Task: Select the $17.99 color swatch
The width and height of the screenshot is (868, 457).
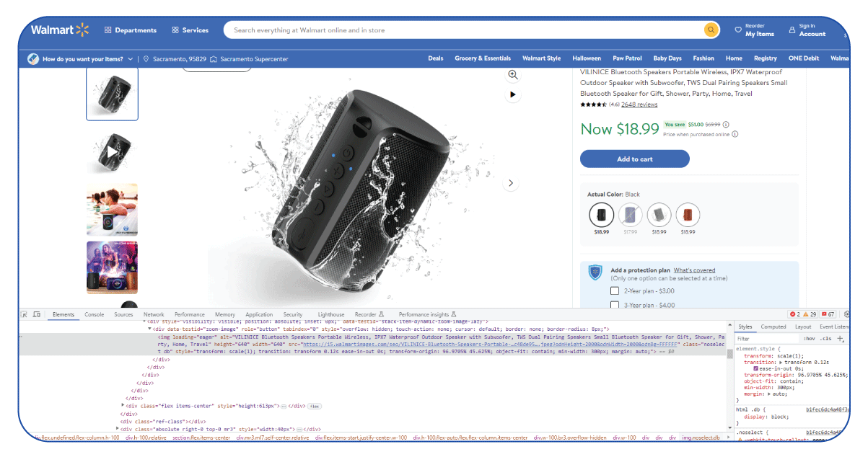Action: [x=631, y=215]
